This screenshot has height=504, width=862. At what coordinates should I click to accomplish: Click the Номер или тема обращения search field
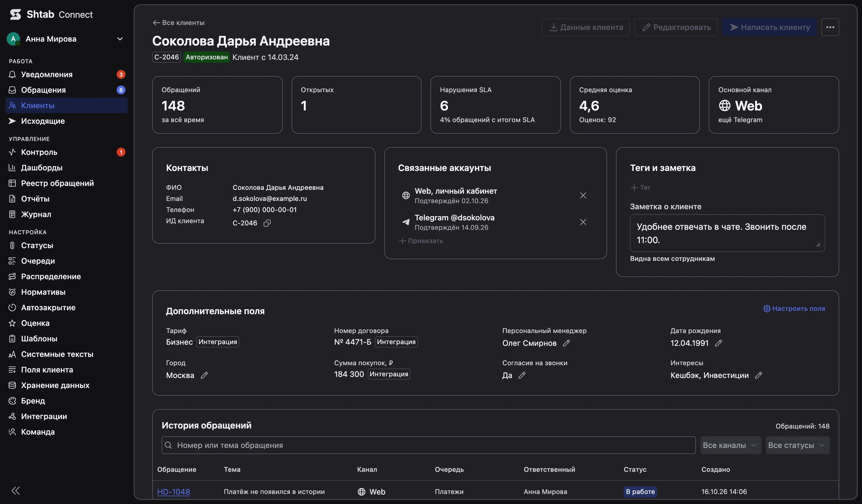click(x=428, y=445)
